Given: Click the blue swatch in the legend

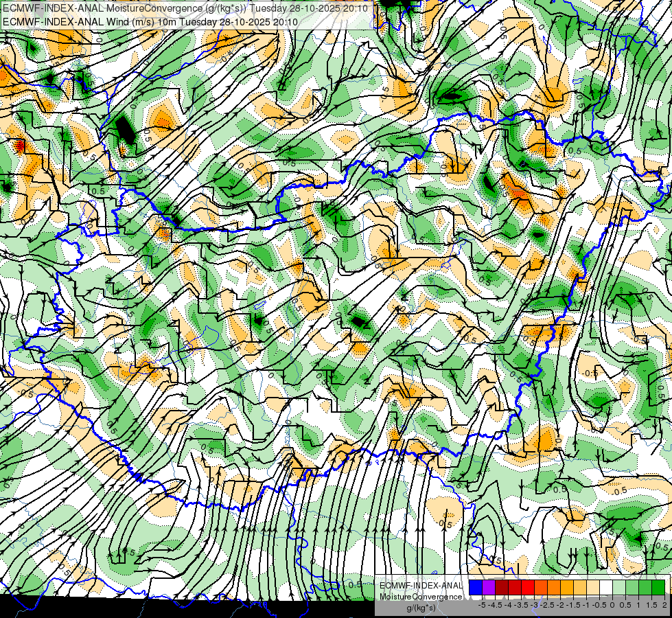Looking at the screenshot, I should tap(476, 588).
